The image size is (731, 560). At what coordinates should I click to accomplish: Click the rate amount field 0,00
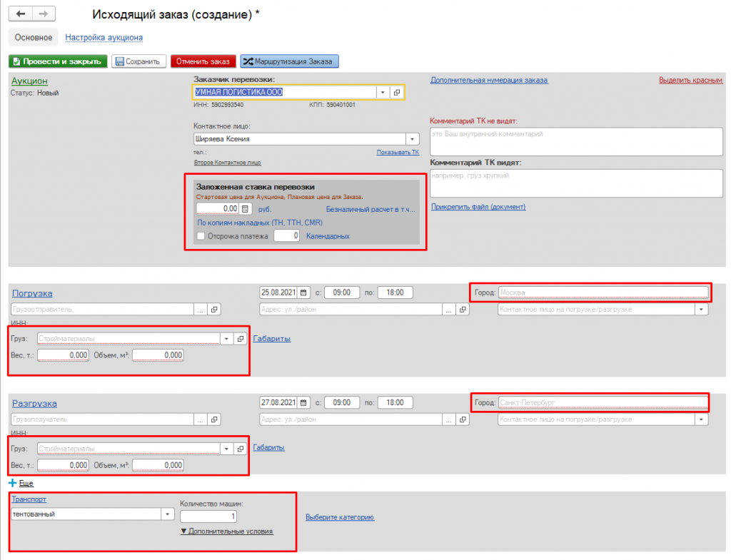[x=218, y=209]
